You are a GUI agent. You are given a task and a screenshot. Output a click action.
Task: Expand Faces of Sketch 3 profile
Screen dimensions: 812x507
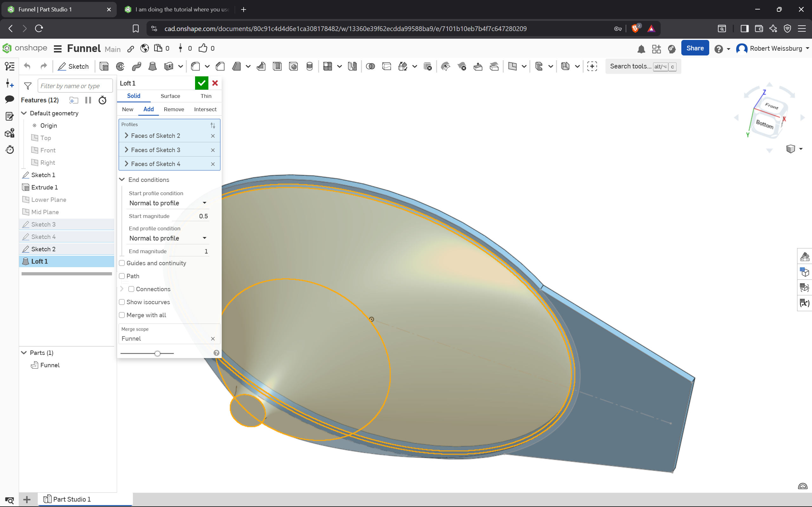pyautogui.click(x=127, y=150)
